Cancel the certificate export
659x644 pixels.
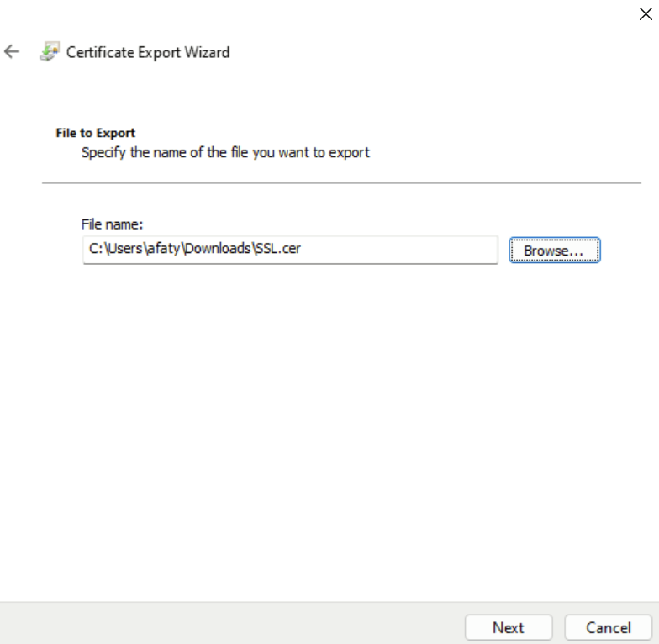coord(608,627)
